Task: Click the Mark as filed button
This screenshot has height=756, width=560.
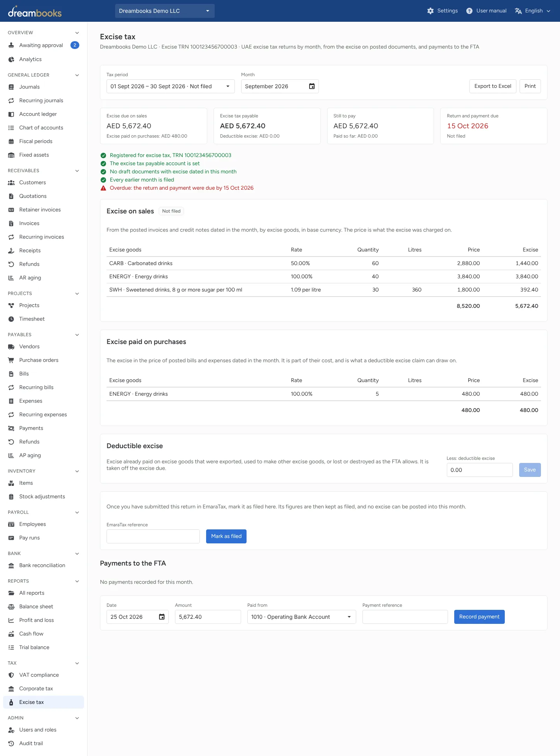Action: click(x=226, y=536)
